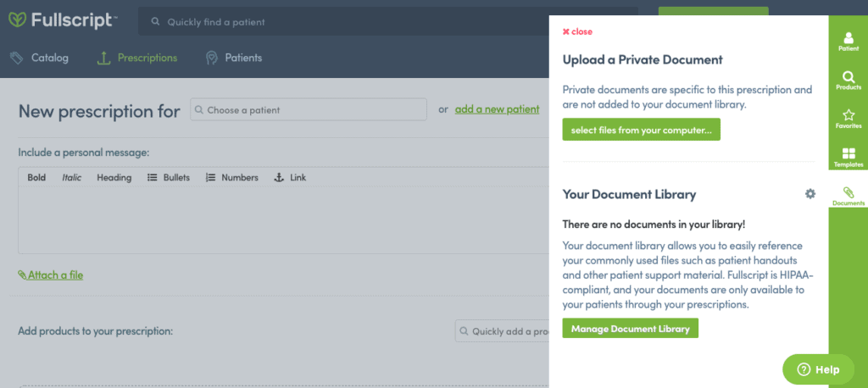Open the Products search sidebar icon
868x388 pixels.
[x=848, y=80]
